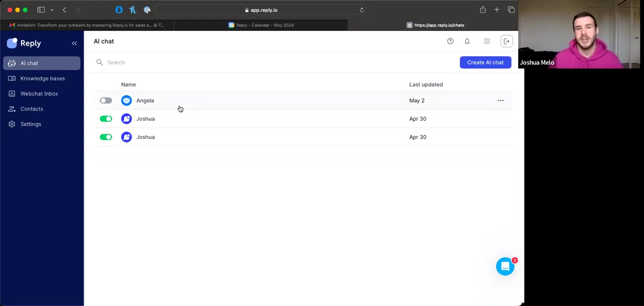The image size is (644, 306).
Task: Open Knowledge bases in the sidebar
Action: 42,79
